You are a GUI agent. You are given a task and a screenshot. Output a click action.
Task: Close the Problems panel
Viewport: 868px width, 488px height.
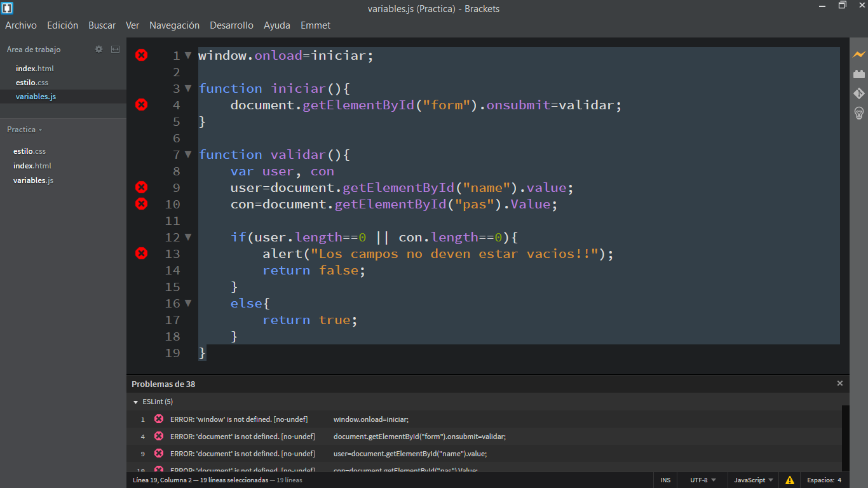839,384
